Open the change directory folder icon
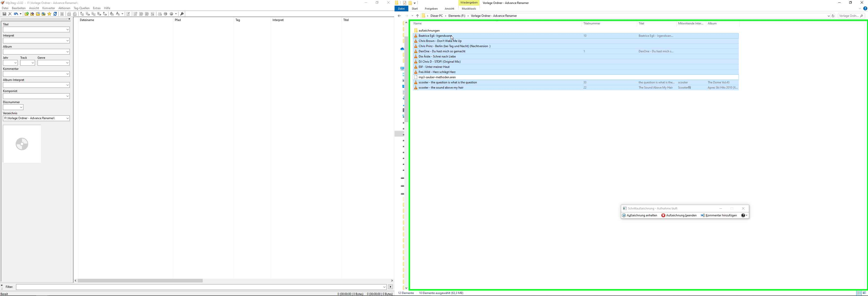868x296 pixels. coord(27,14)
